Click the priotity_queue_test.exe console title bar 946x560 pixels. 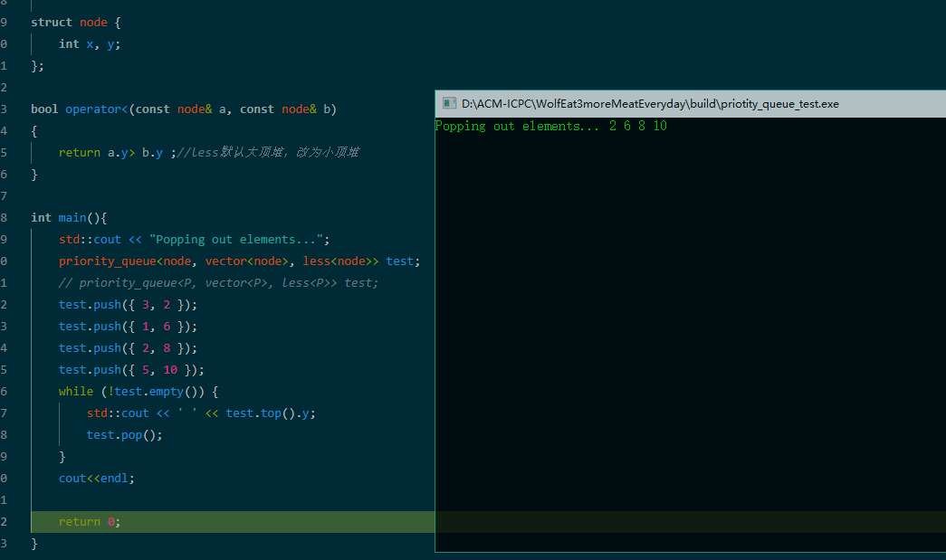click(690, 104)
